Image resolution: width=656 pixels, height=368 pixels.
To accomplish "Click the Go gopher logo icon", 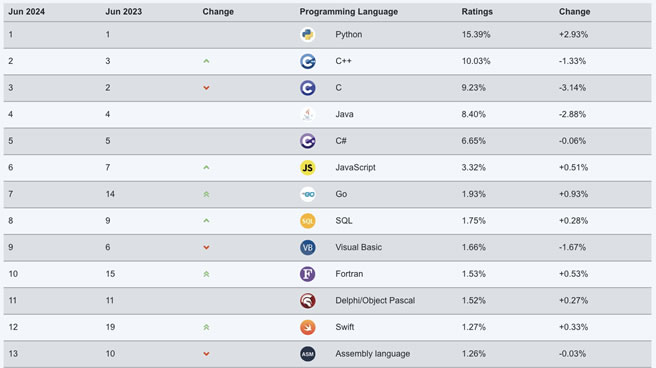I will click(308, 194).
